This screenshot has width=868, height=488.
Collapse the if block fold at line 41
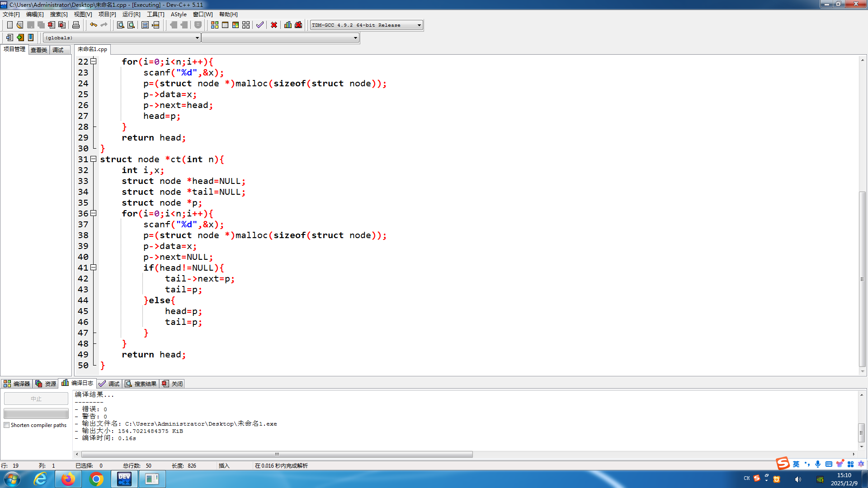93,267
